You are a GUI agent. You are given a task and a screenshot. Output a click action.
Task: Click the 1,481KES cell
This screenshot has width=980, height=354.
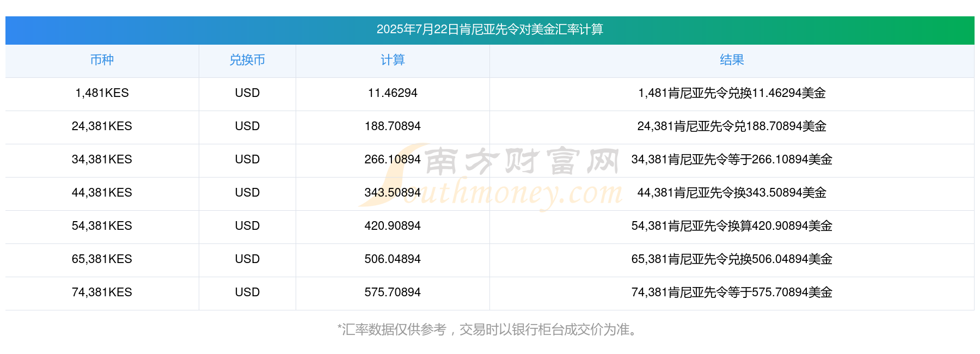pos(102,93)
